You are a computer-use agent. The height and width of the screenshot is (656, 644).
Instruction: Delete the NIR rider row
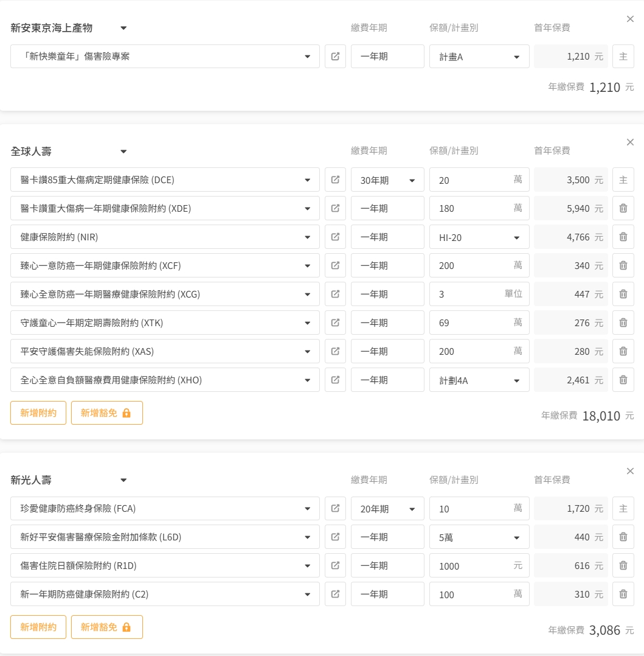(623, 237)
